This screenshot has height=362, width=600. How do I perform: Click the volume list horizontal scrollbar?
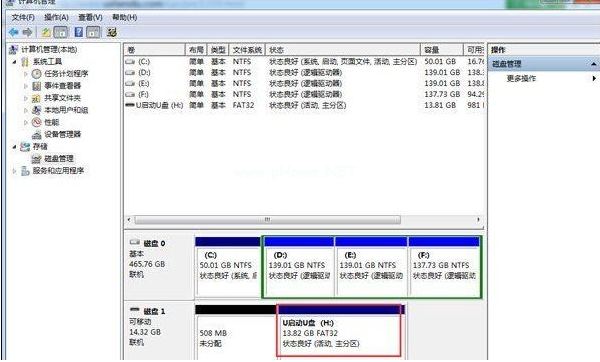tap(267, 220)
